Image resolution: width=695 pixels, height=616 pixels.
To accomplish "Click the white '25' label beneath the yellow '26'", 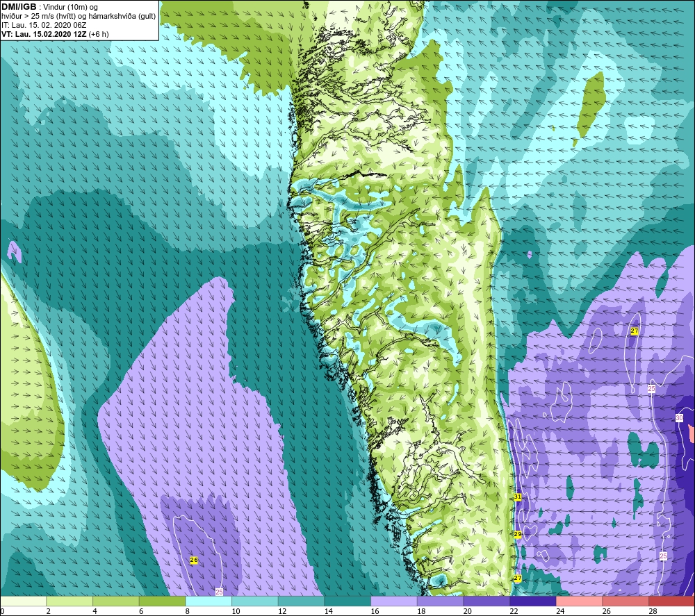I will (219, 592).
